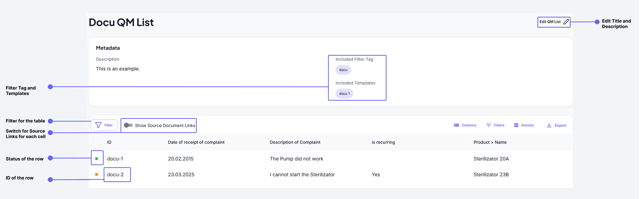644x199 pixels.
Task: Select the Filter funnel icon above the table
Action: [x=99, y=125]
